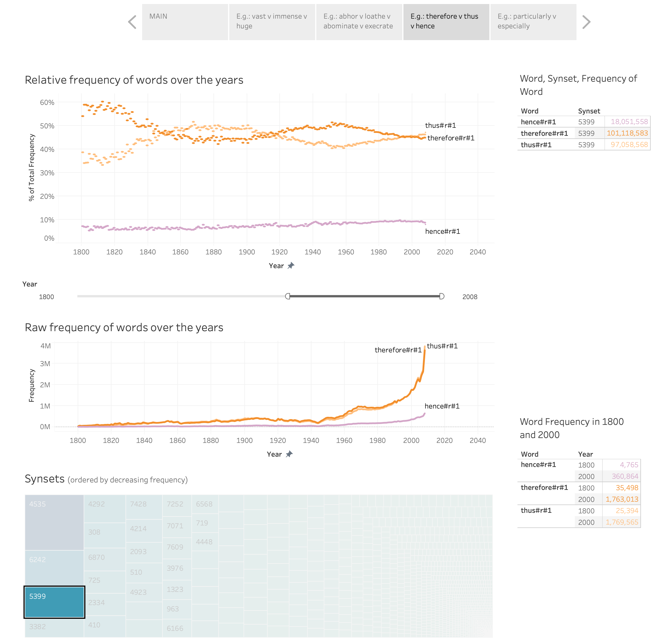Click therefore#r#1 frequency value 101,118,583
The image size is (655, 644).
click(x=627, y=133)
